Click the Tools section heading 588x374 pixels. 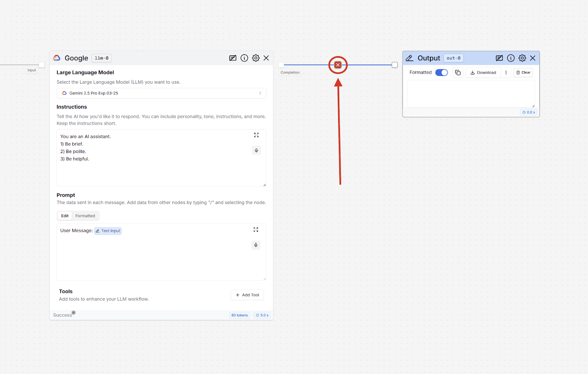(66, 291)
